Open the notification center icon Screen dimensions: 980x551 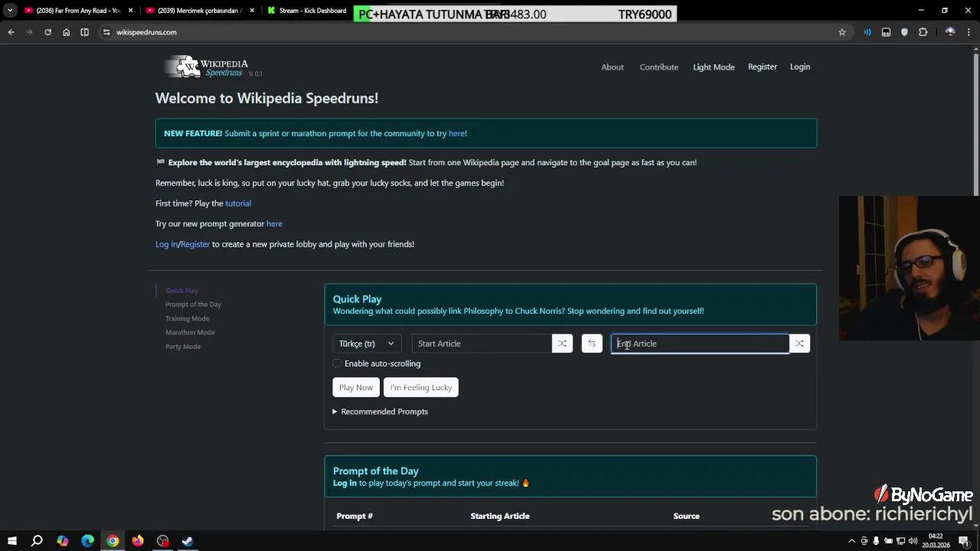point(964,541)
